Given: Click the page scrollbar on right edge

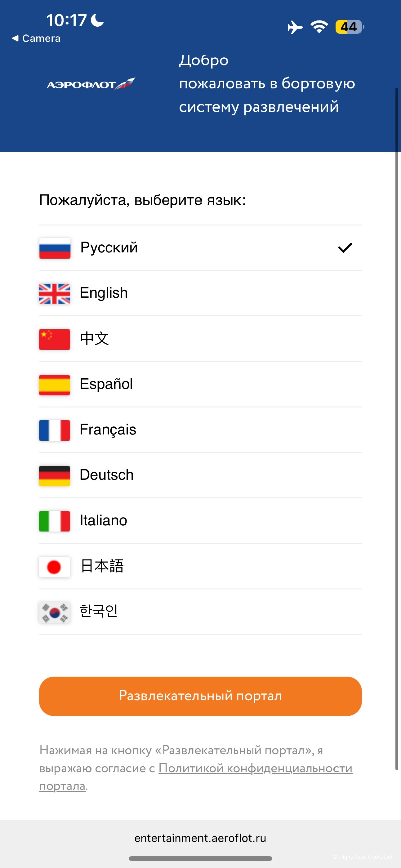Looking at the screenshot, I should pos(397,428).
